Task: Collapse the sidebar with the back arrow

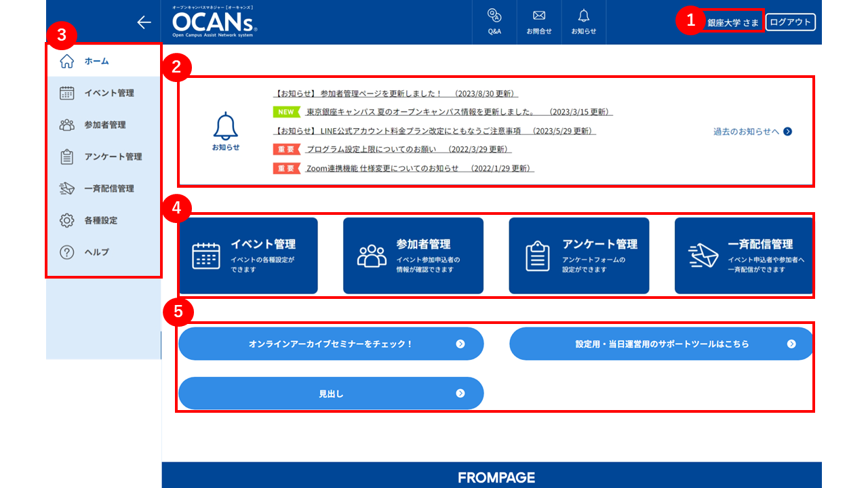Action: pyautogui.click(x=144, y=22)
